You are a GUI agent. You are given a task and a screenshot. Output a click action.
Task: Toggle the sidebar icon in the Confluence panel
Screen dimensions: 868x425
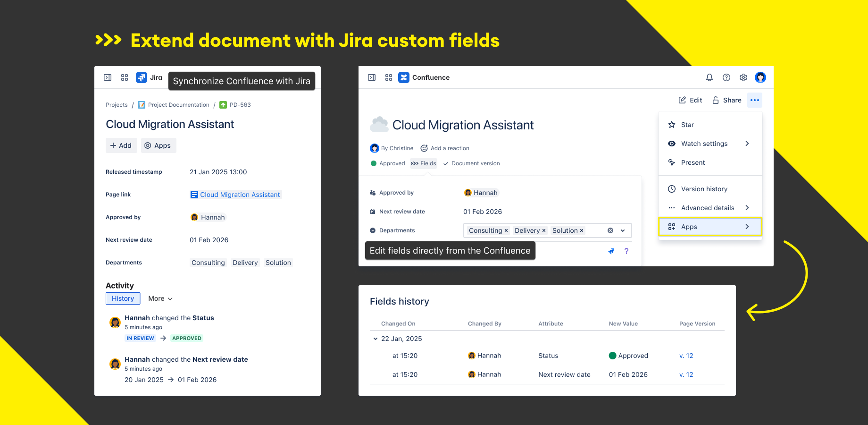point(372,77)
